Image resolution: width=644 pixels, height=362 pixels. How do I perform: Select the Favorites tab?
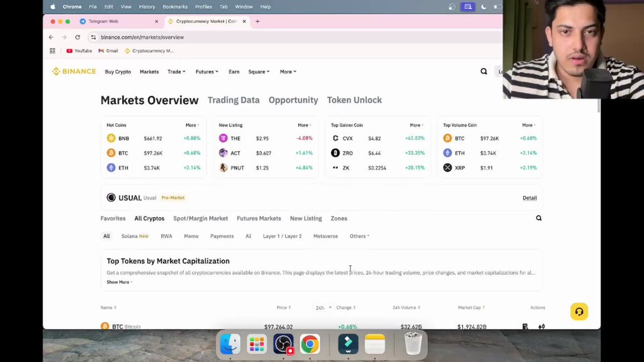(x=113, y=218)
